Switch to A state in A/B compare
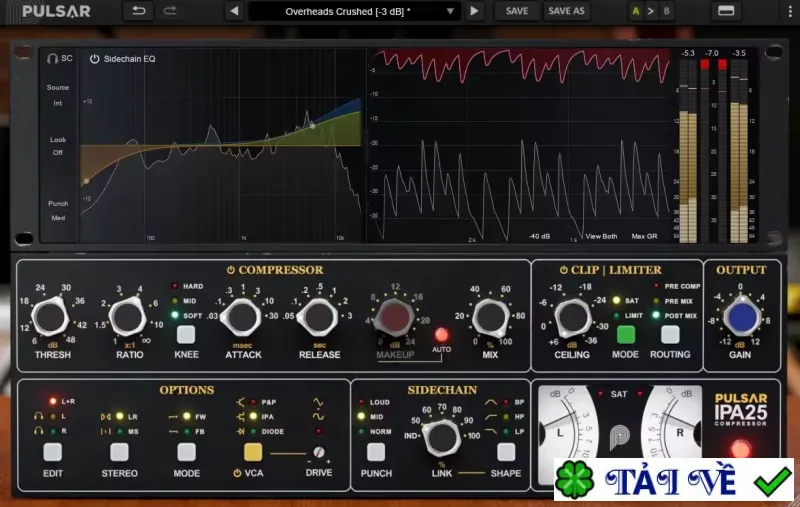 pyautogui.click(x=635, y=11)
